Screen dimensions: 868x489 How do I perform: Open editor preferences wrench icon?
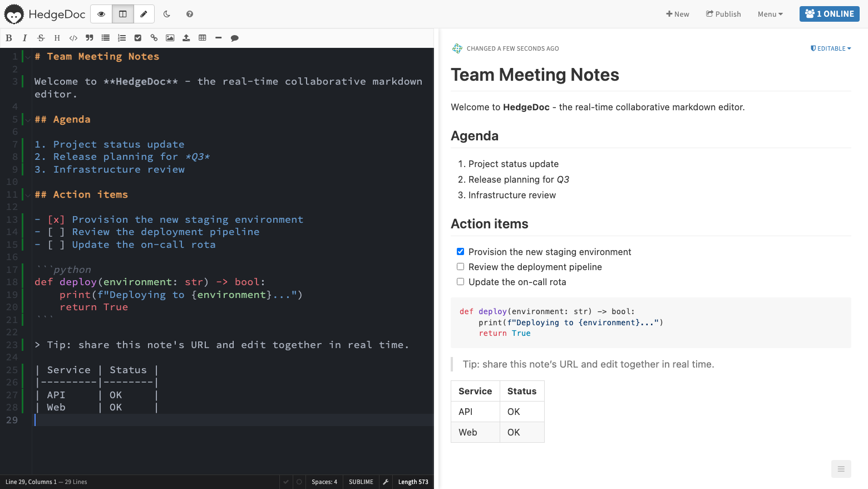[x=386, y=482]
